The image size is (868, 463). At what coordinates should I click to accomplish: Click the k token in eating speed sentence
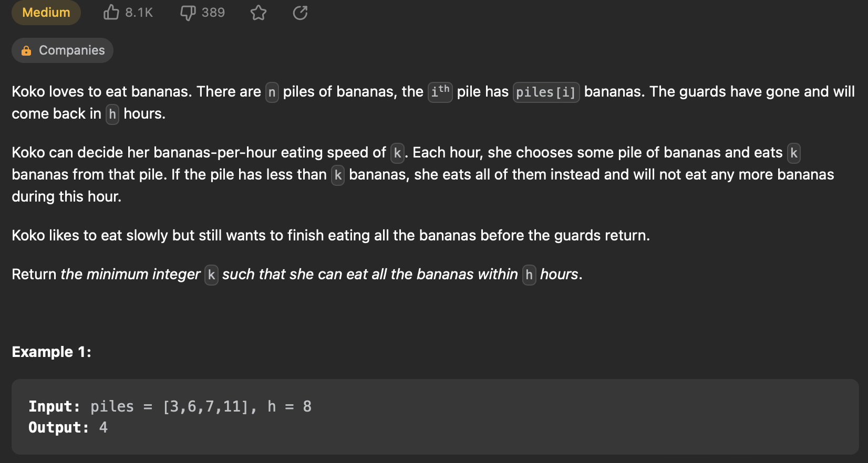pyautogui.click(x=397, y=153)
